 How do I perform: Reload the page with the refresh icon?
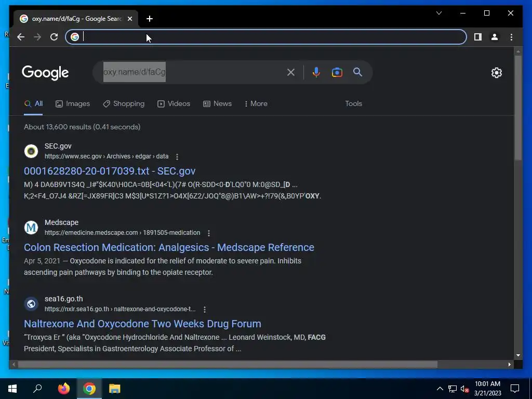click(x=54, y=37)
